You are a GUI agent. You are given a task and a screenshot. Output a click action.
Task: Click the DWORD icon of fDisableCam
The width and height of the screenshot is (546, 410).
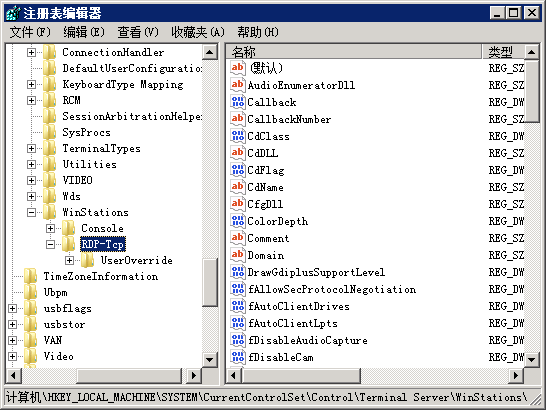tap(237, 357)
